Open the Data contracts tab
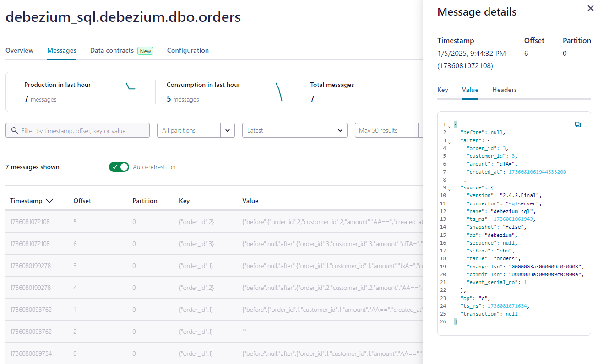Screen dimensions: 598x364 (112, 51)
